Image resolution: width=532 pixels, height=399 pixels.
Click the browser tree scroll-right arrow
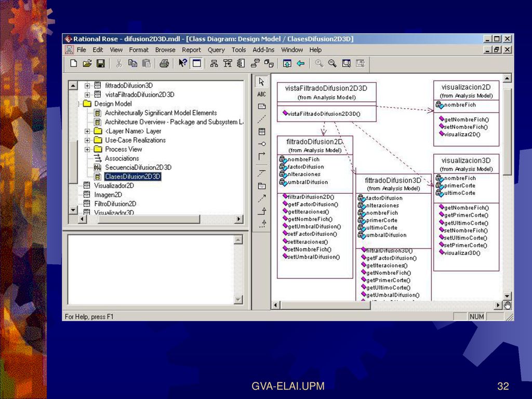(x=239, y=219)
